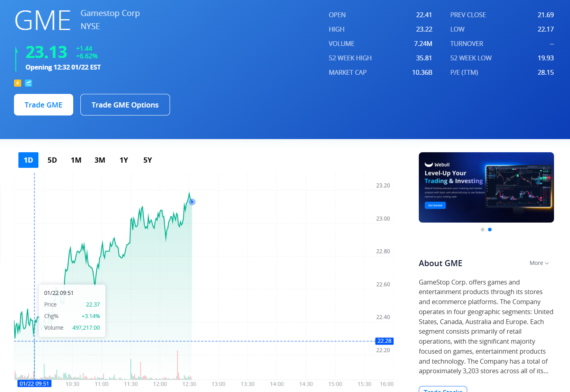This screenshot has height=392, width=570.
Task: Click the 22.60 price axis label
Action: tap(383, 285)
